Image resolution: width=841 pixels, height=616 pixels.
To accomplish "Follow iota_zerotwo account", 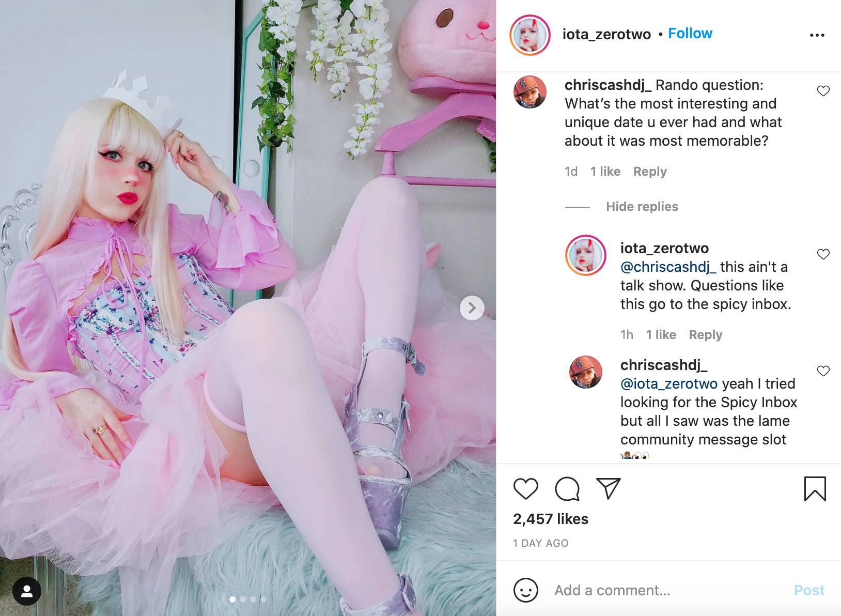I will point(690,34).
